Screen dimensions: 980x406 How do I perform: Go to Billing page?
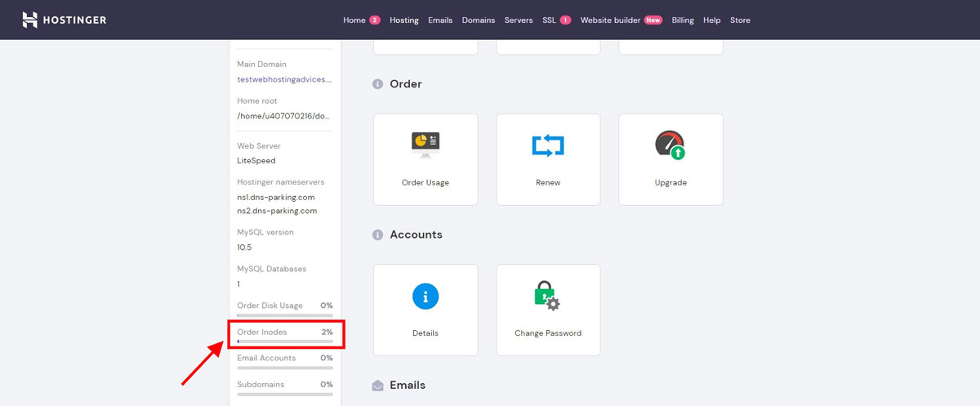683,20
